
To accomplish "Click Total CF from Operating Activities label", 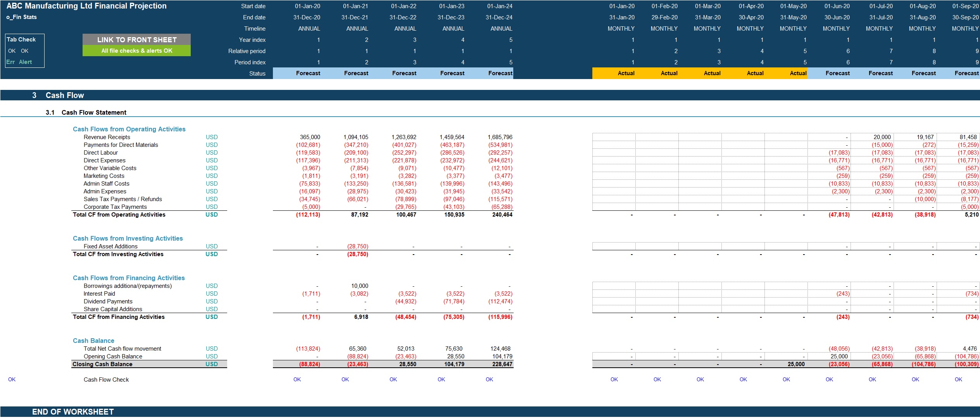I will pos(119,214).
